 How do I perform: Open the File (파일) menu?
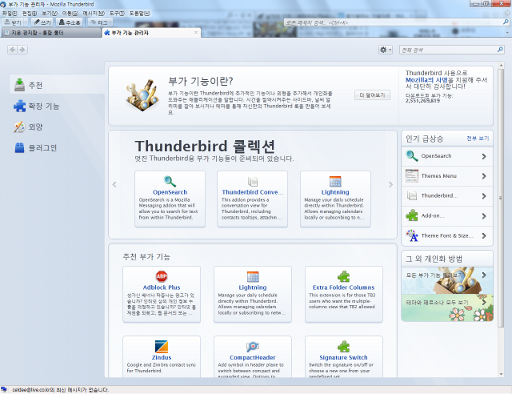coord(10,13)
